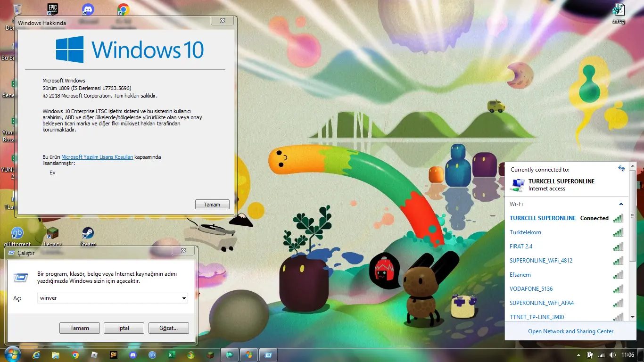This screenshot has height=362, width=644.
Task: Select the SUPERONLINE_WiFi_4812 network
Action: click(x=567, y=261)
